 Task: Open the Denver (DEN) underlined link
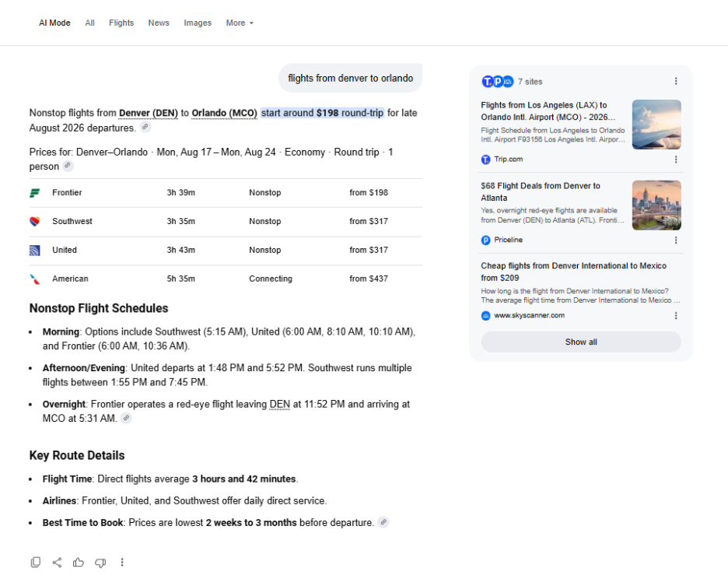tap(148, 113)
